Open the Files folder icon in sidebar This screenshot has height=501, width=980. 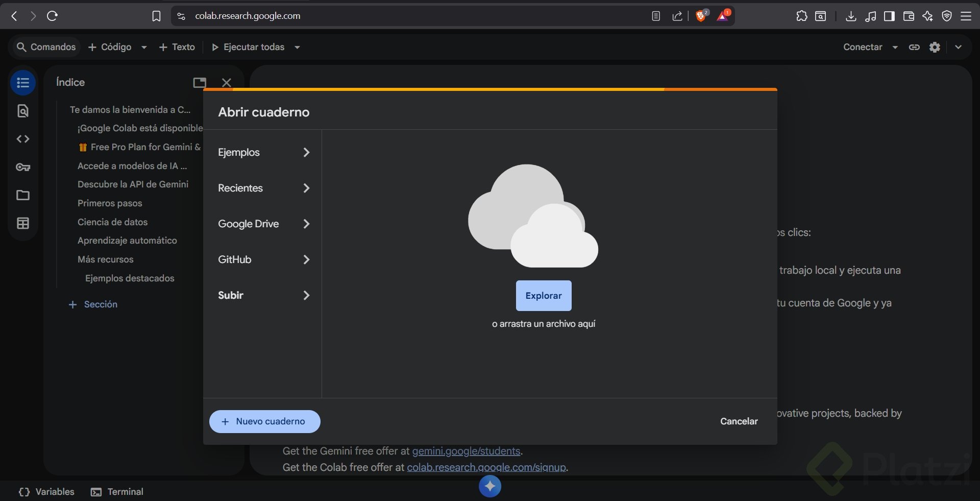click(23, 195)
